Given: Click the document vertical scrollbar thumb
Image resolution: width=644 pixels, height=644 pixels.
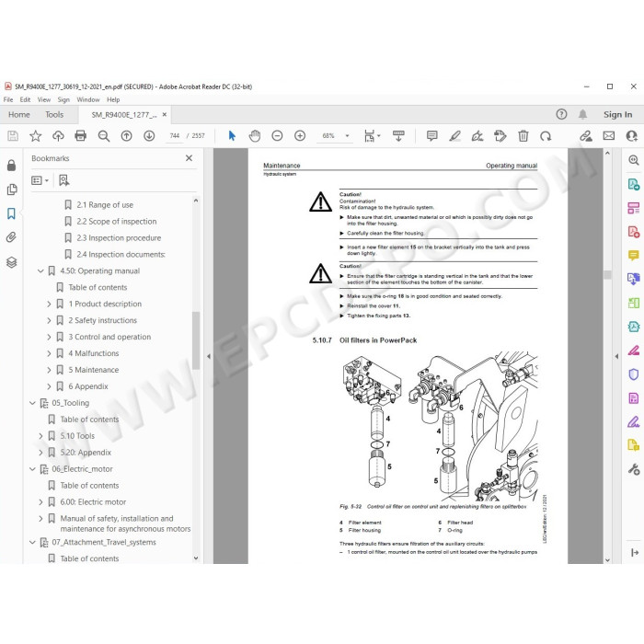Looking at the screenshot, I should [x=607, y=275].
